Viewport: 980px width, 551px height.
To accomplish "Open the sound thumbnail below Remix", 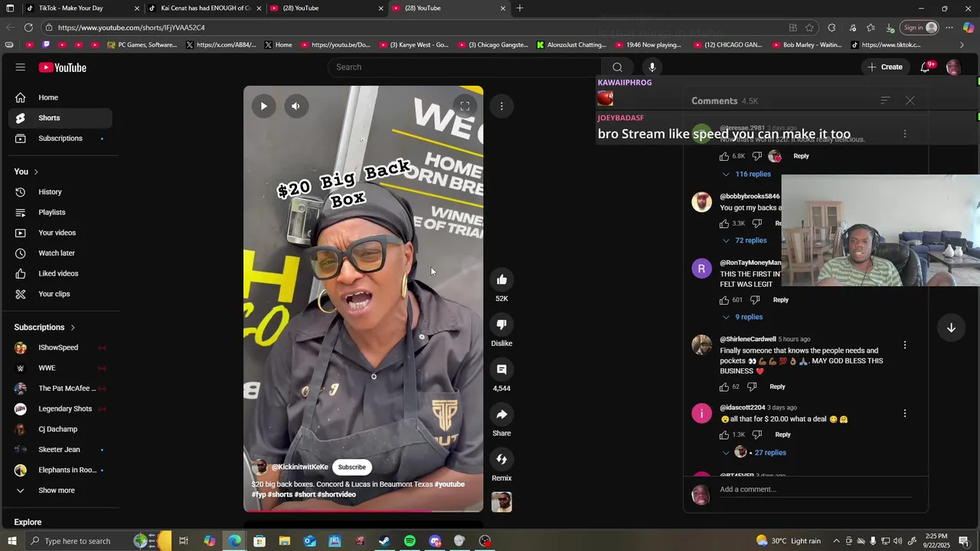I will coord(501,502).
